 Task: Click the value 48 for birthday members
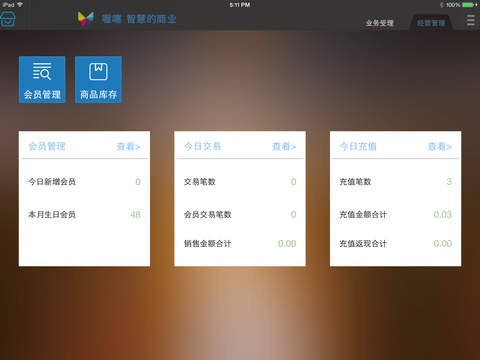tap(135, 214)
